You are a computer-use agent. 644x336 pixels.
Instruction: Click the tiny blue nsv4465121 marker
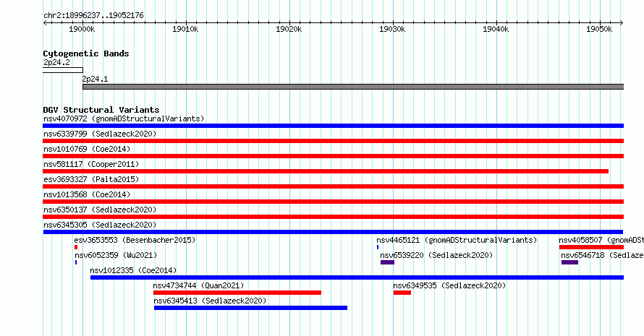[x=378, y=247]
